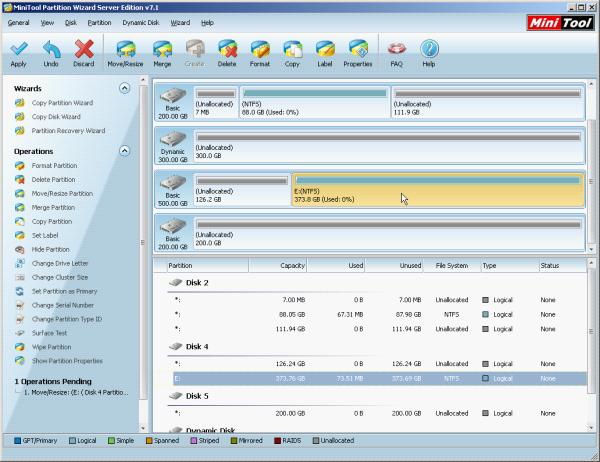600x462 pixels.
Task: Click Change Serial Number operation
Action: point(63,305)
